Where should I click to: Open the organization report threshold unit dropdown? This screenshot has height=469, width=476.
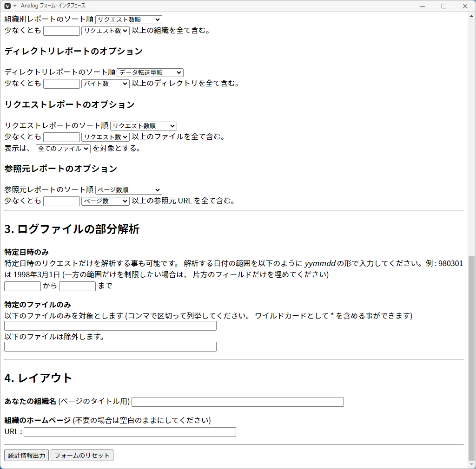[106, 31]
